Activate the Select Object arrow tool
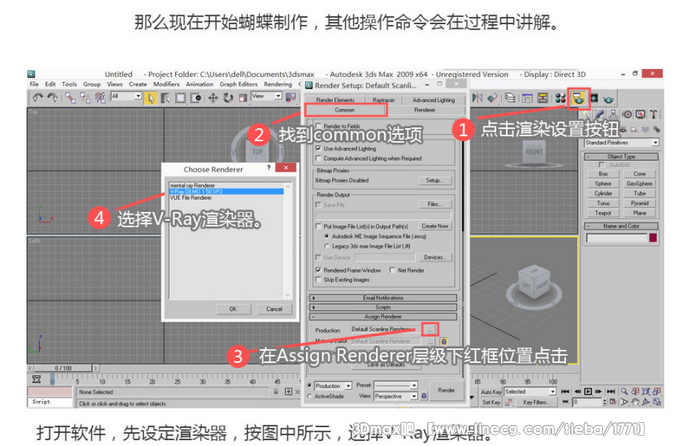This screenshot has height=446, width=674. (x=150, y=98)
